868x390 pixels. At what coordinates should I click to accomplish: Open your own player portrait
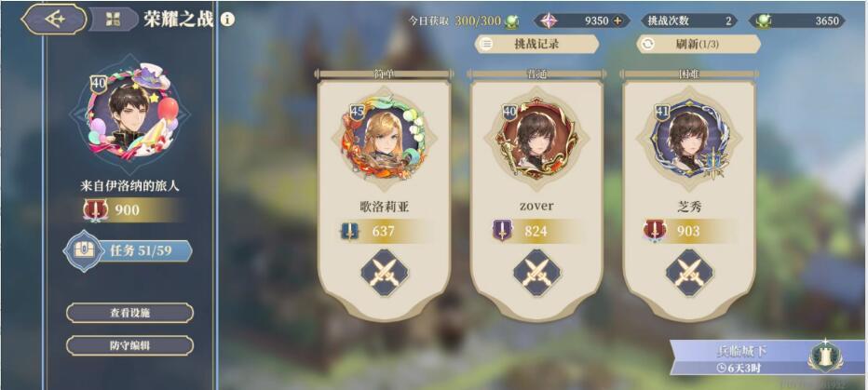point(129,115)
